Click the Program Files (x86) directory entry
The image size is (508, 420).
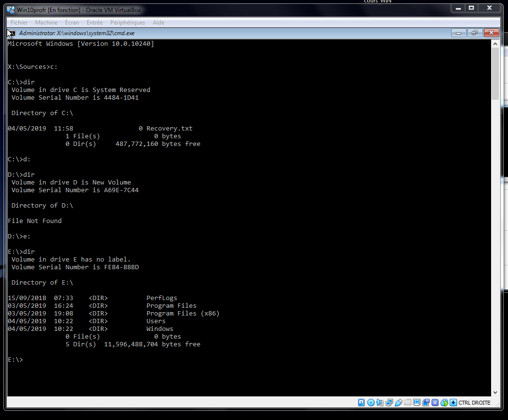pyautogui.click(x=183, y=314)
